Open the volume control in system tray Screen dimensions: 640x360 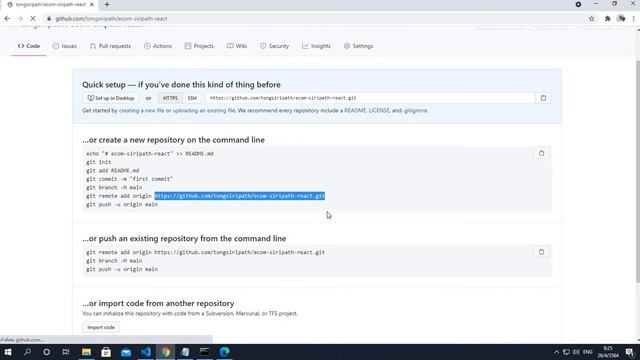click(x=576, y=352)
